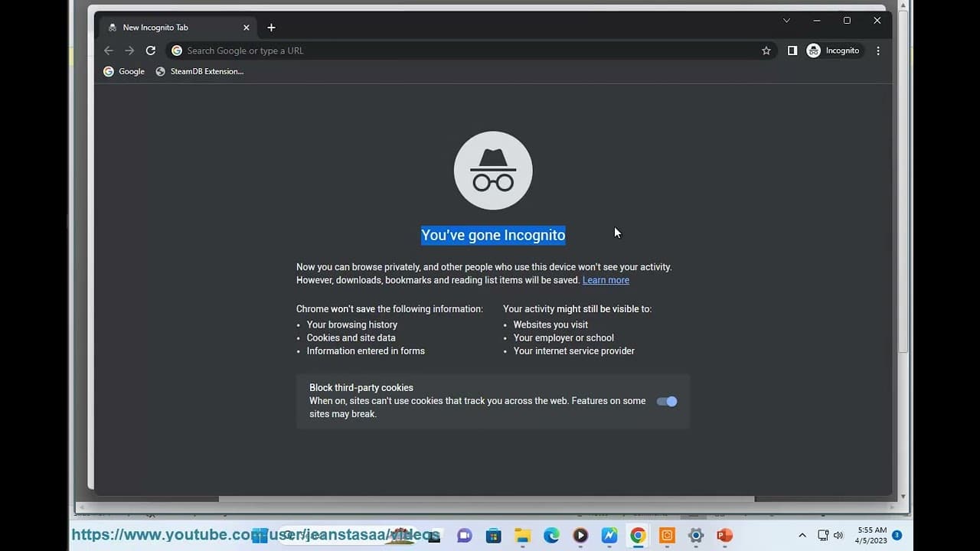The height and width of the screenshot is (551, 980).
Task: Click 'Your browsing history' list item
Action: [x=352, y=324]
